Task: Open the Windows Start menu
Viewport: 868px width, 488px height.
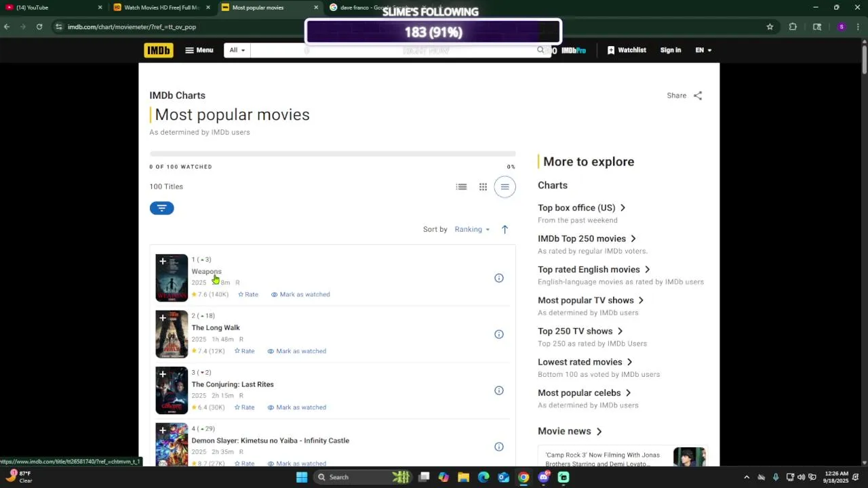Action: (x=302, y=477)
